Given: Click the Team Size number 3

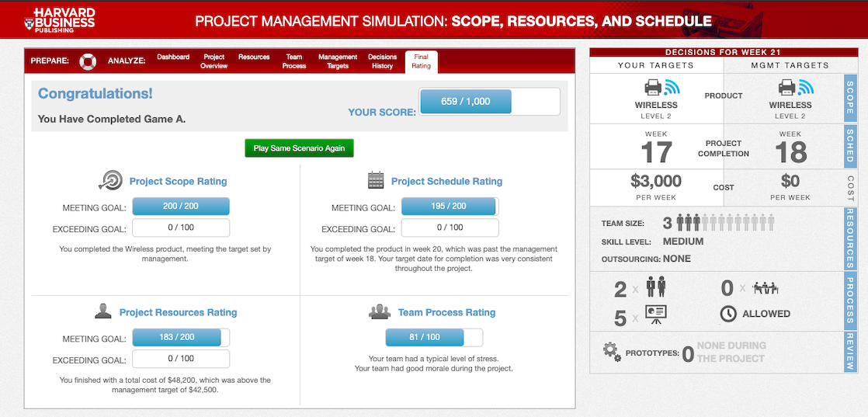Looking at the screenshot, I should point(667,224).
